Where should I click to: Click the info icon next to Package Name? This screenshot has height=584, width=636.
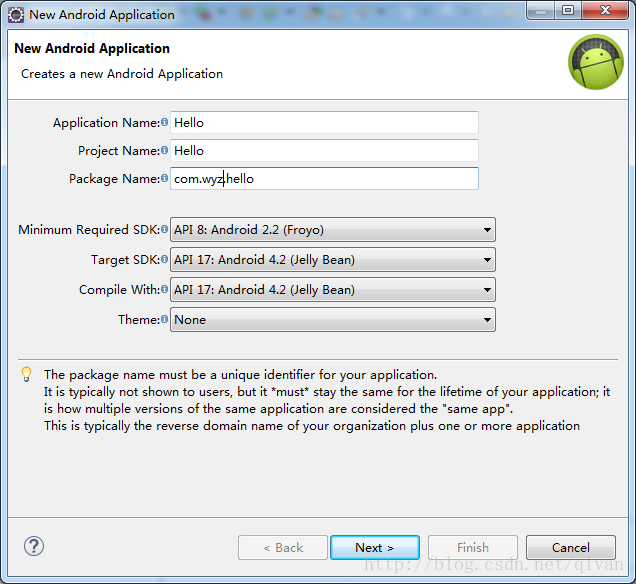coord(164,178)
